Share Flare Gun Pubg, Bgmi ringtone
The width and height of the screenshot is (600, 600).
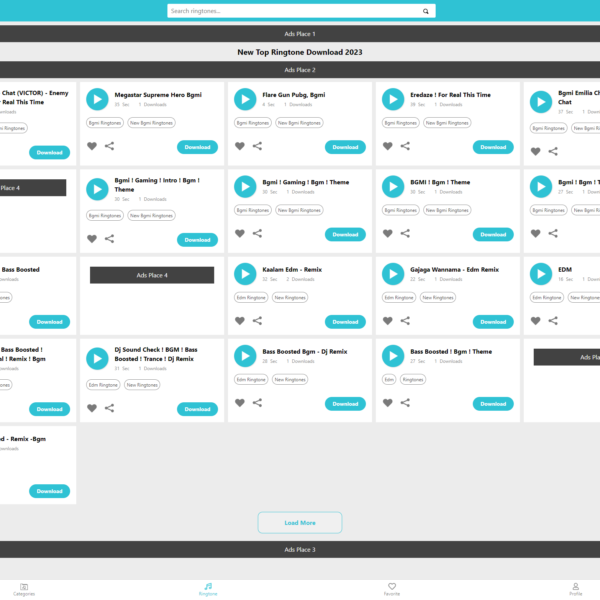tap(257, 146)
